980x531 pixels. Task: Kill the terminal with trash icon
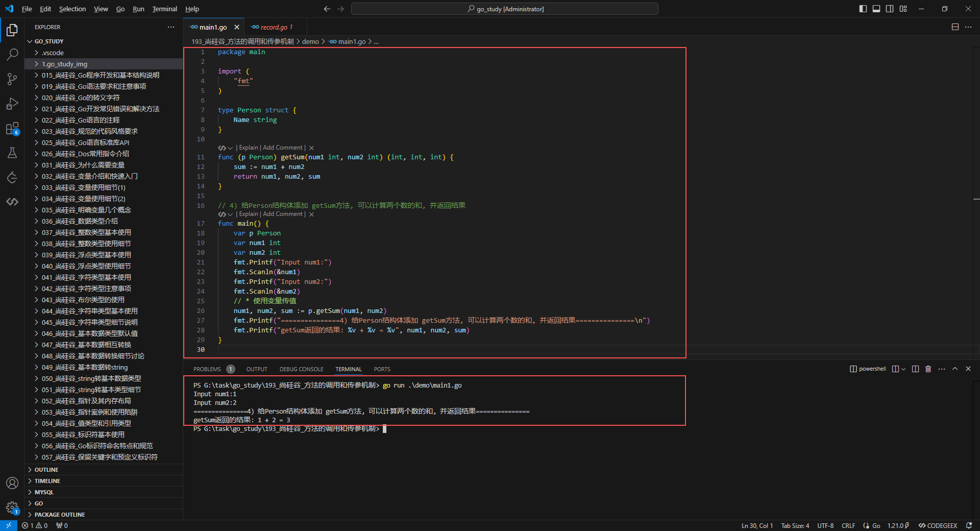pyautogui.click(x=928, y=369)
